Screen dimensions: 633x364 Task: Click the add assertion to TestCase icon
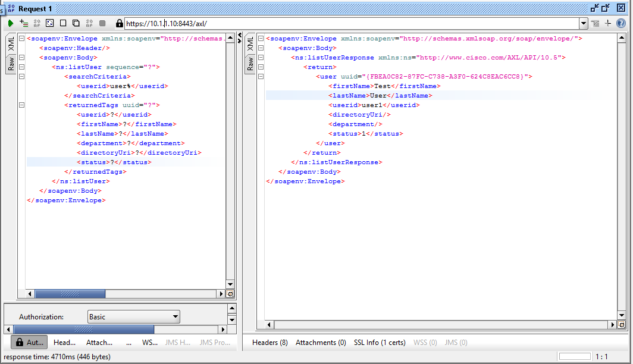(24, 23)
